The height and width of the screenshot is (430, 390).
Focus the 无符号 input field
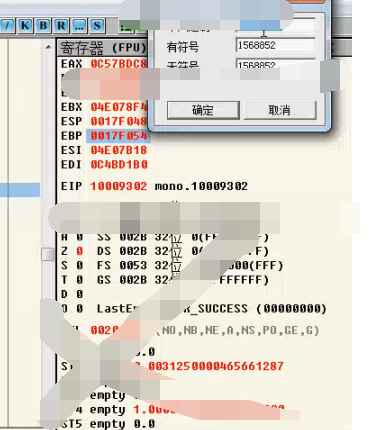pyautogui.click(x=276, y=63)
